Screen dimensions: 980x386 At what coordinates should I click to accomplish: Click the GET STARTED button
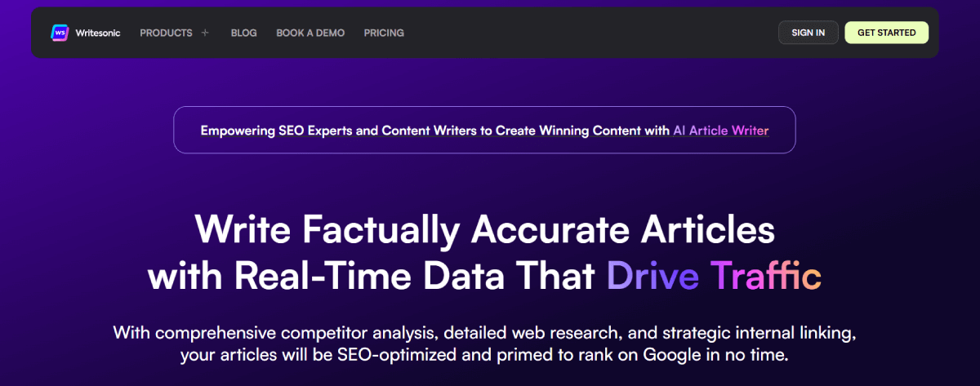[x=886, y=33]
